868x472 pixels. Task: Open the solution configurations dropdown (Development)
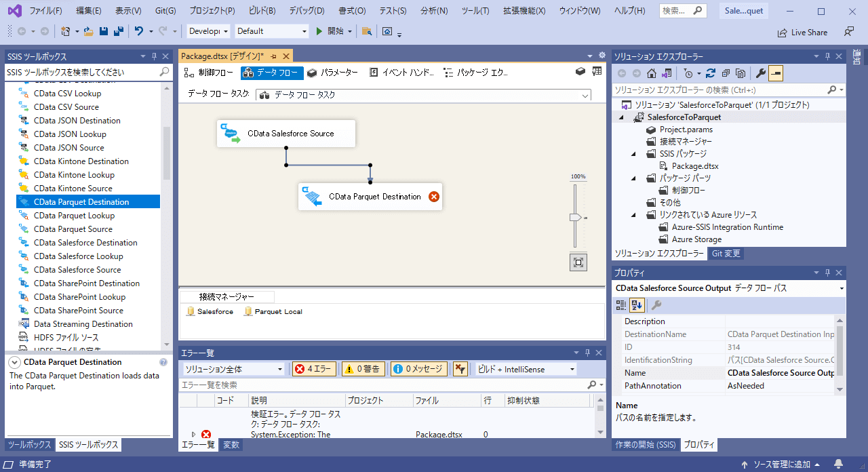click(209, 31)
